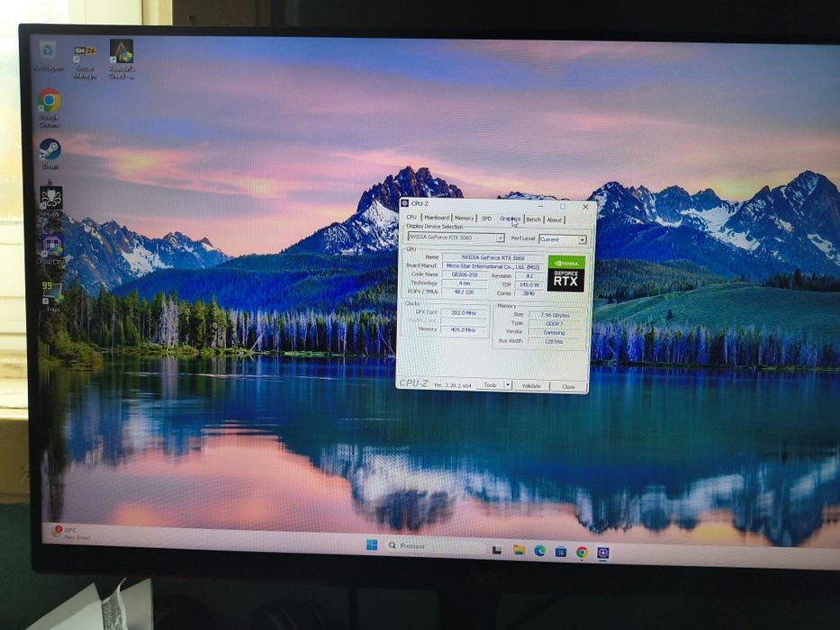Open the Recycle Bin desktop icon
840x630 pixels.
coord(49,56)
